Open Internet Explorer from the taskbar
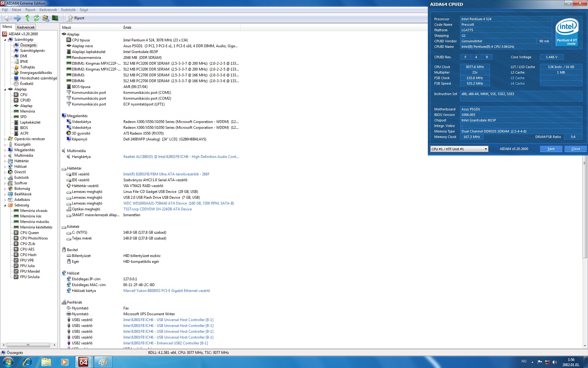 click(x=27, y=362)
